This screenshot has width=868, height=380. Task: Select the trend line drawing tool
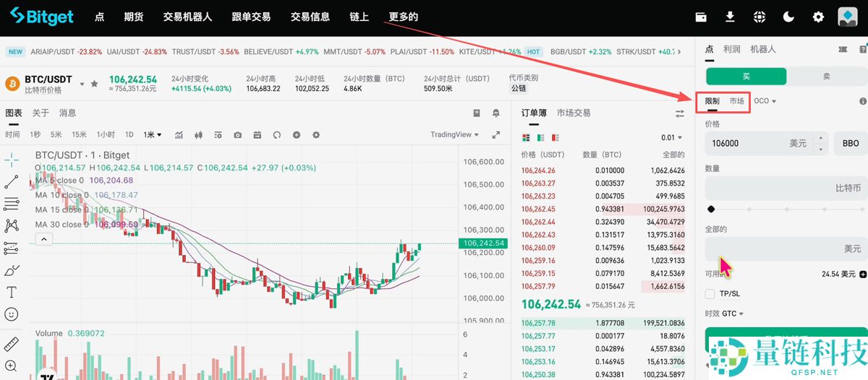click(x=11, y=181)
